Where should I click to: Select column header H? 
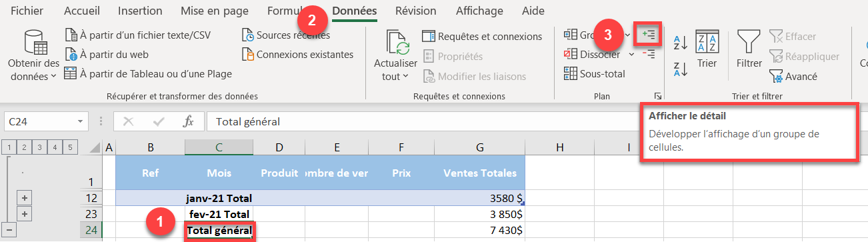click(x=559, y=147)
